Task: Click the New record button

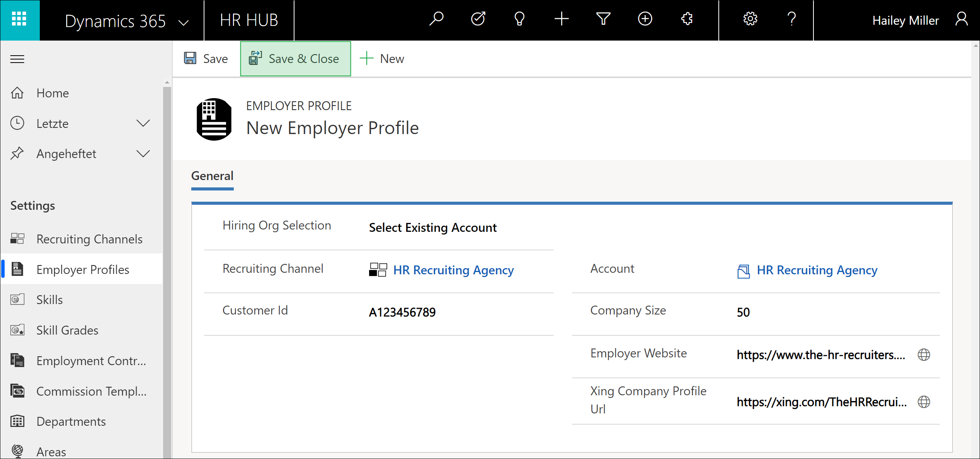Action: click(x=382, y=59)
